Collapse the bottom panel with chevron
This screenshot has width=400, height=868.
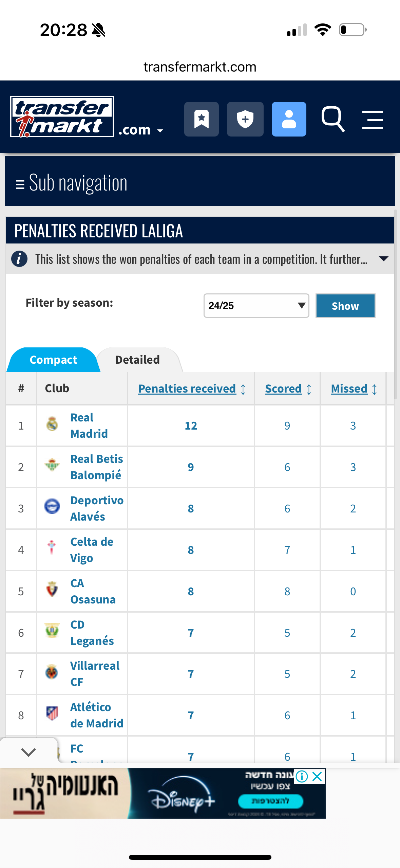(28, 752)
